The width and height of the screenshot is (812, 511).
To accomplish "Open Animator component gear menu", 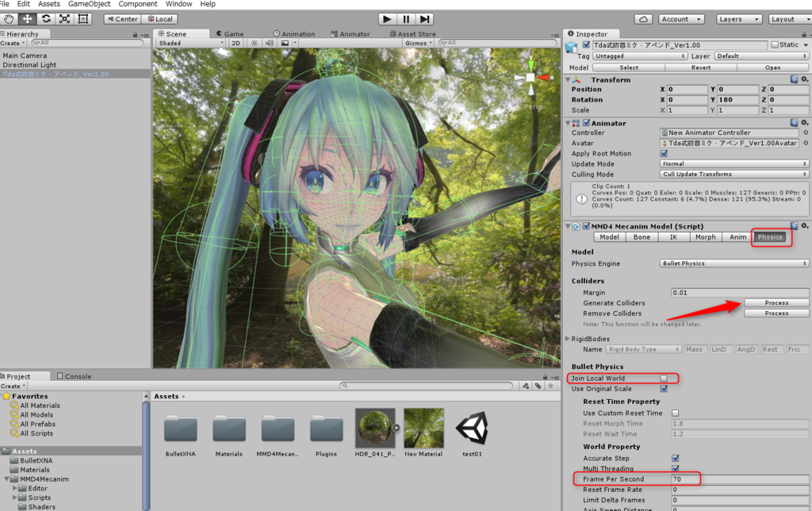I will [x=805, y=123].
